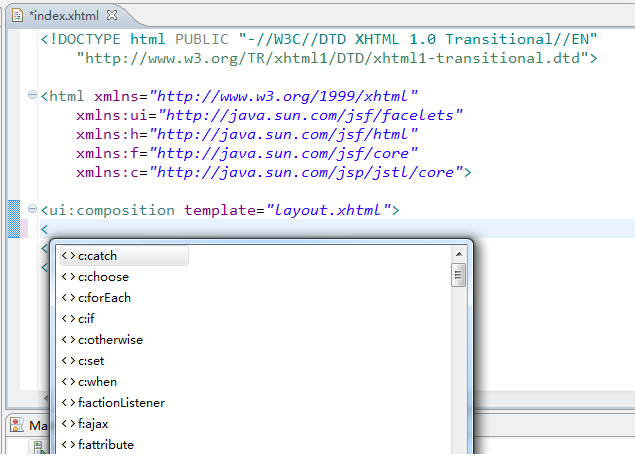Collapse the html element fold marker
This screenshot has height=456, width=635.
tap(32, 95)
